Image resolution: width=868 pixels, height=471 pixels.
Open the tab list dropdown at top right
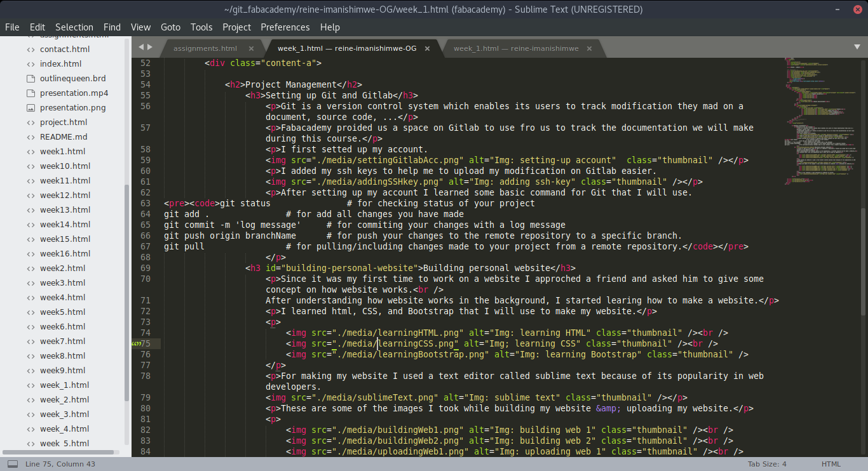tap(857, 48)
